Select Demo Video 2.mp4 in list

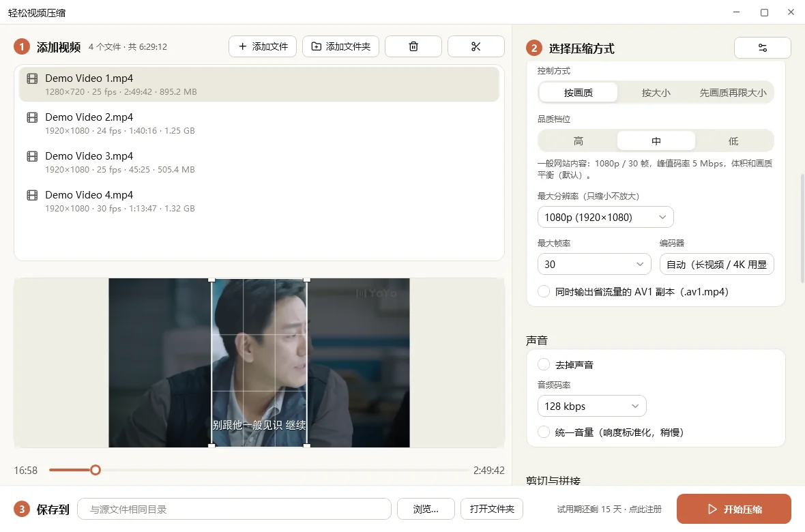[259, 123]
